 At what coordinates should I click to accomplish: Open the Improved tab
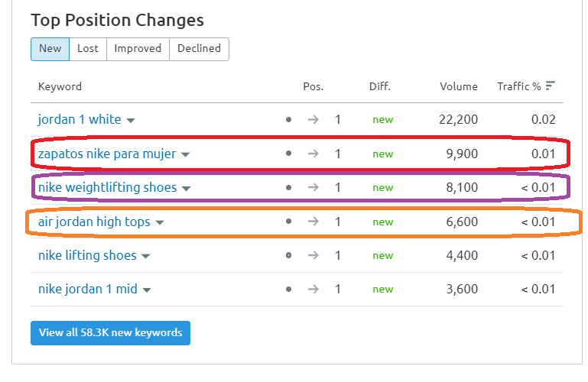(x=138, y=49)
